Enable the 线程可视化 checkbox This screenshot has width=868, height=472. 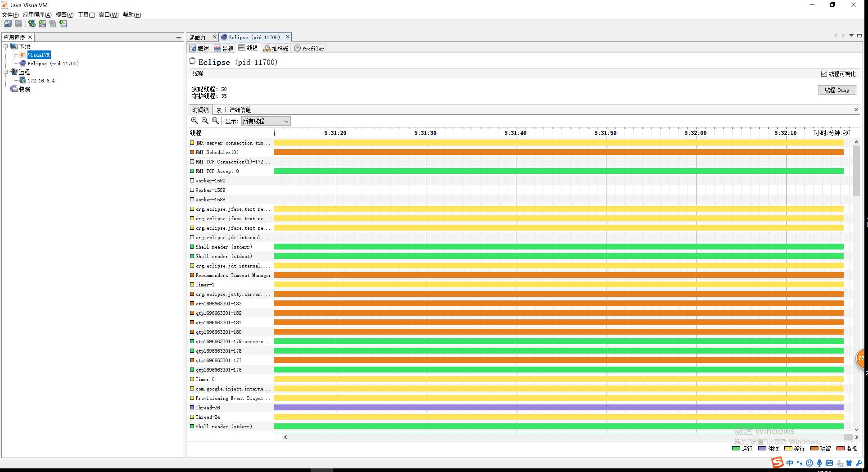[x=824, y=74]
